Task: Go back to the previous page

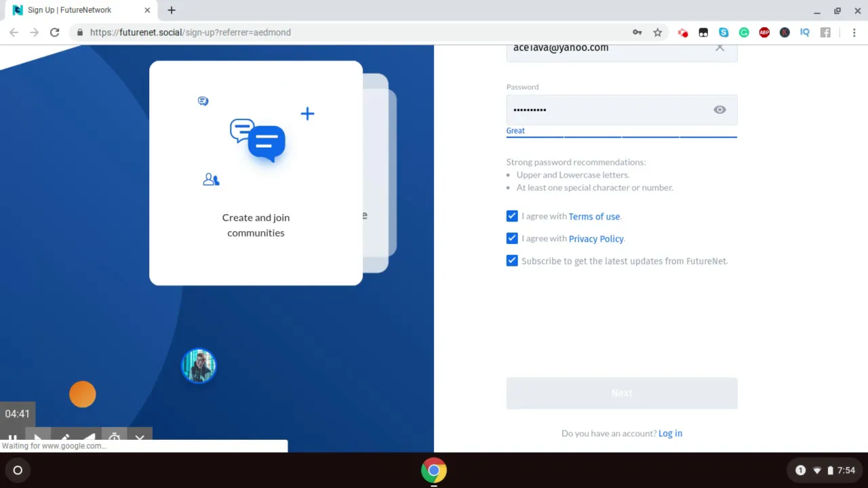Action: pyautogui.click(x=14, y=33)
